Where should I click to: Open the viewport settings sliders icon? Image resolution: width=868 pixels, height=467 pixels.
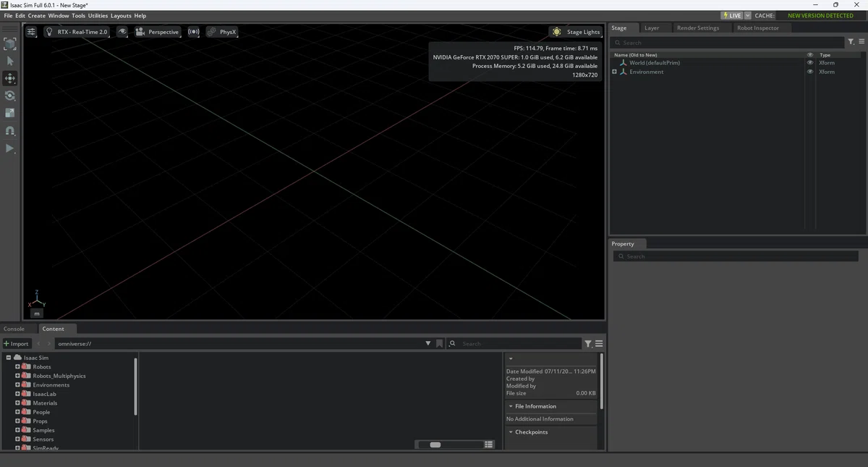[31, 32]
